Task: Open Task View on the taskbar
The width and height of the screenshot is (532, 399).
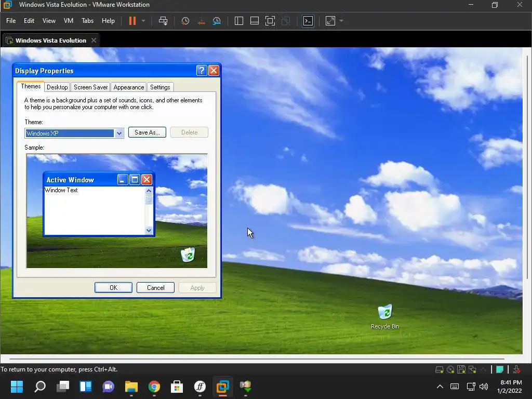Action: (63, 387)
